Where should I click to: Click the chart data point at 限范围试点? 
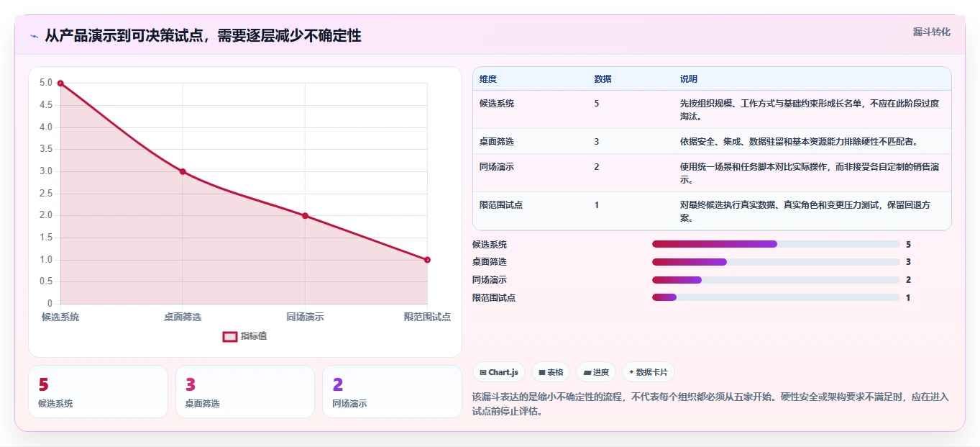pyautogui.click(x=427, y=260)
